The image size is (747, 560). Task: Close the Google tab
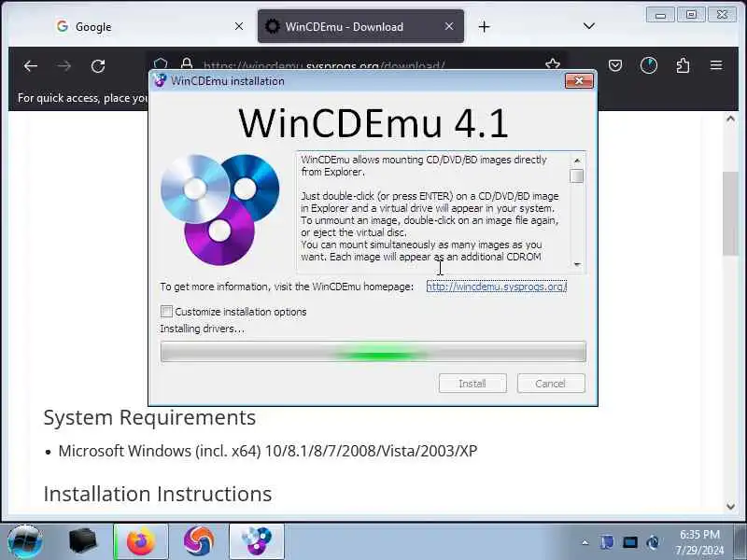pos(239,26)
